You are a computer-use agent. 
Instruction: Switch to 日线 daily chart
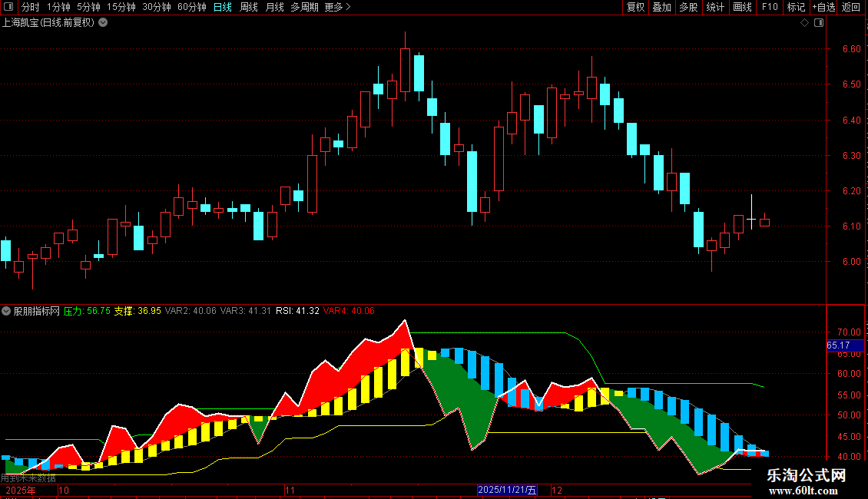coord(223,7)
